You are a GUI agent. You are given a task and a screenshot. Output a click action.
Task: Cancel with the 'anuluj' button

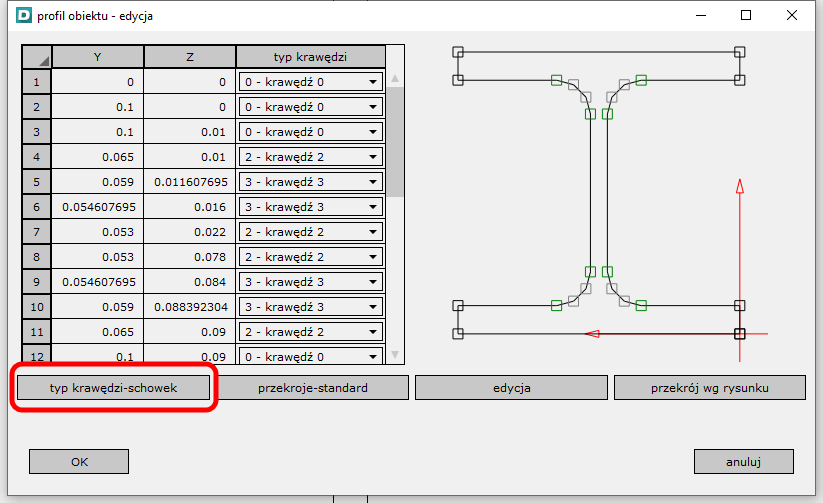(x=743, y=461)
